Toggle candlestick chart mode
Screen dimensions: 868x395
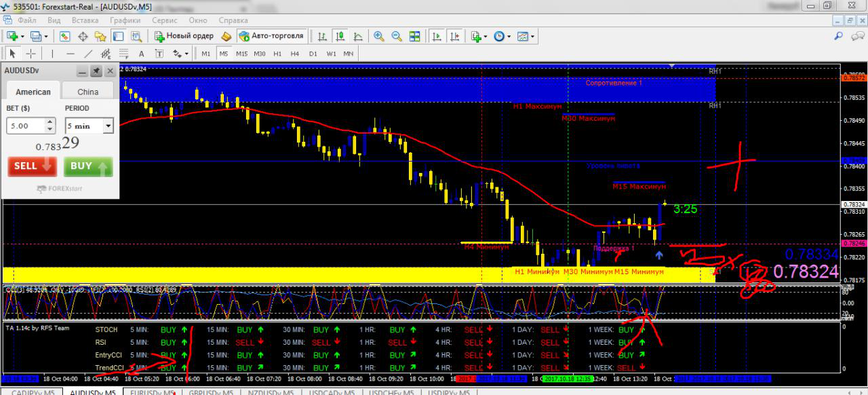click(340, 36)
